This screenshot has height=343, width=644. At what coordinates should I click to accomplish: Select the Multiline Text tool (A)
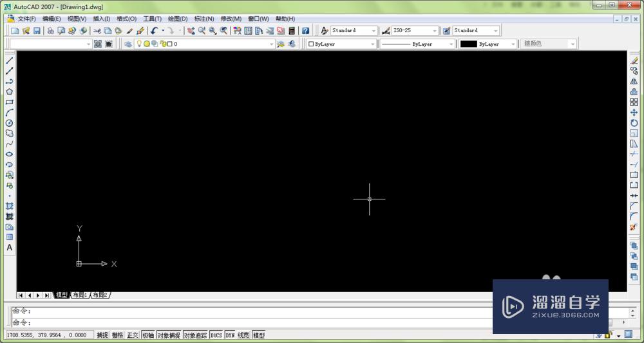(x=9, y=248)
